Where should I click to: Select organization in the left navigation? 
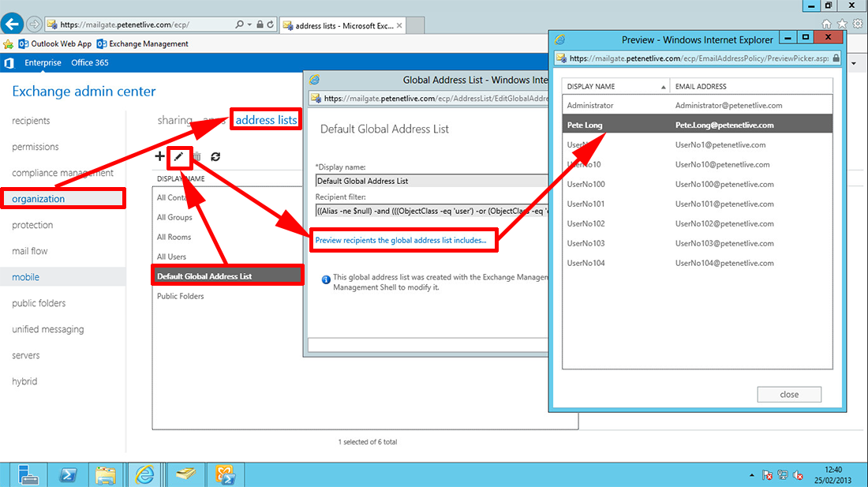point(38,199)
